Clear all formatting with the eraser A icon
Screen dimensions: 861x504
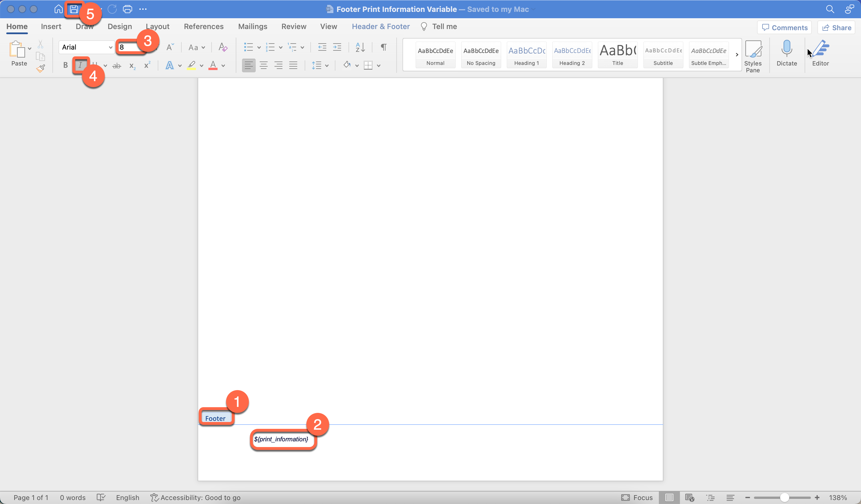pos(223,47)
